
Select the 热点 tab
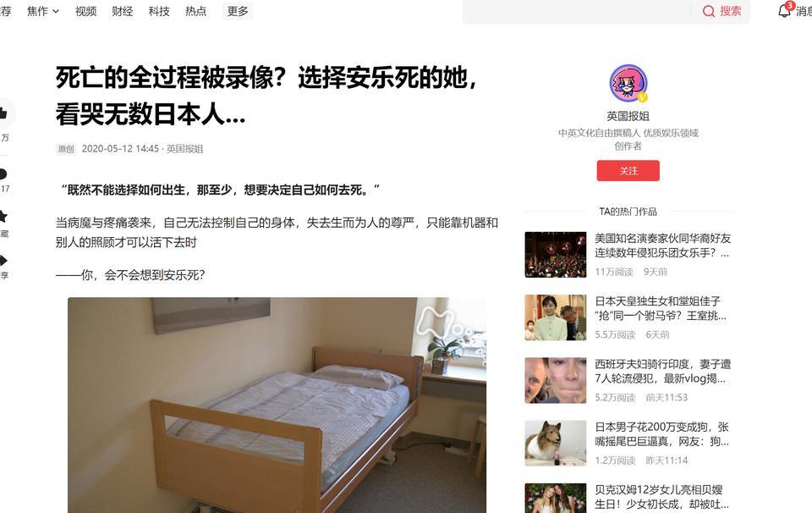(x=195, y=11)
